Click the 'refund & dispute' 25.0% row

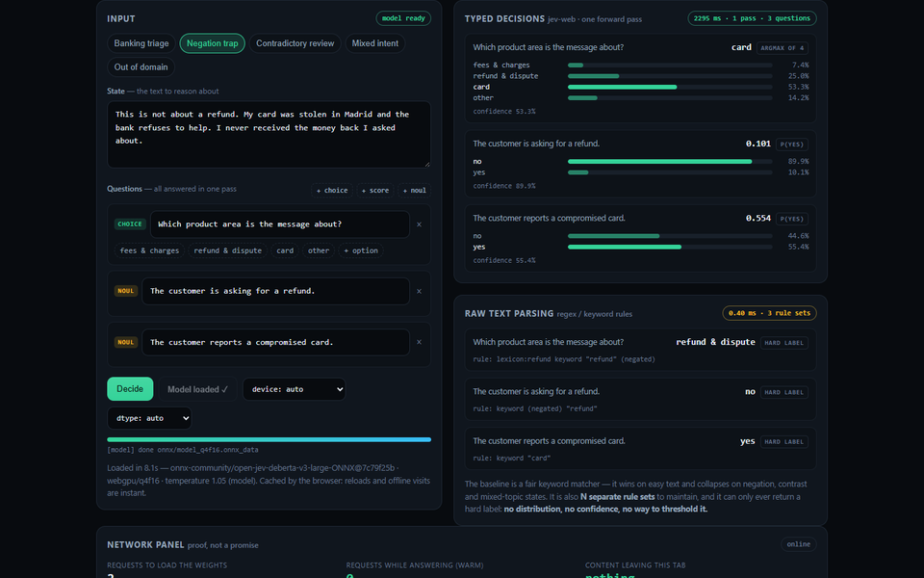click(x=641, y=76)
